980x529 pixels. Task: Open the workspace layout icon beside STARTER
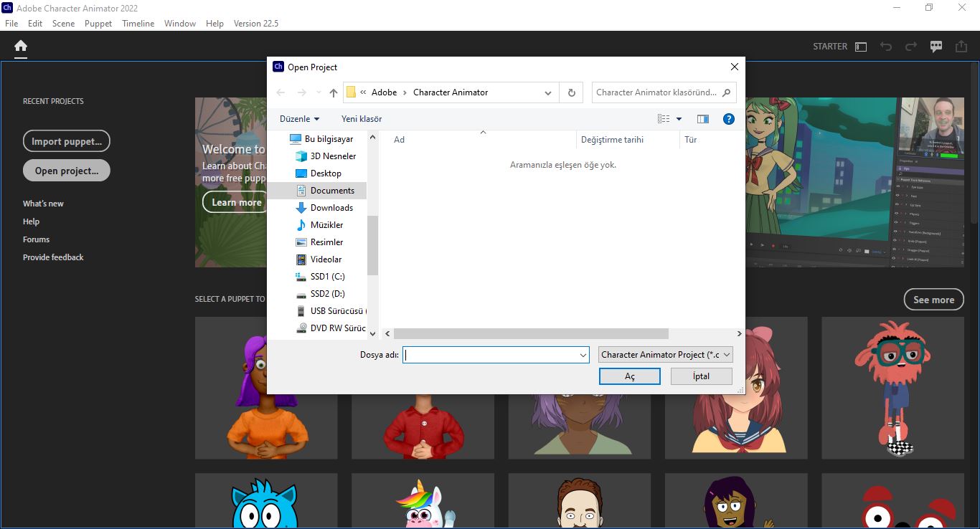pyautogui.click(x=861, y=47)
